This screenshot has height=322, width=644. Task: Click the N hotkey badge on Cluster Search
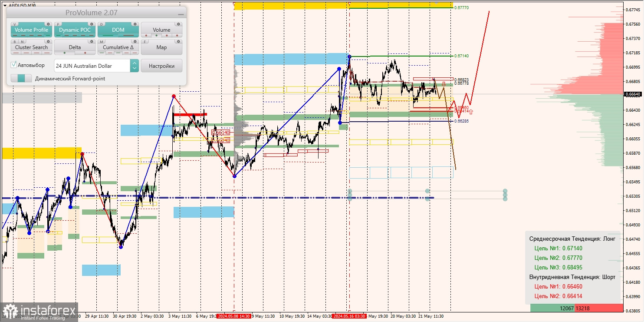23,42
